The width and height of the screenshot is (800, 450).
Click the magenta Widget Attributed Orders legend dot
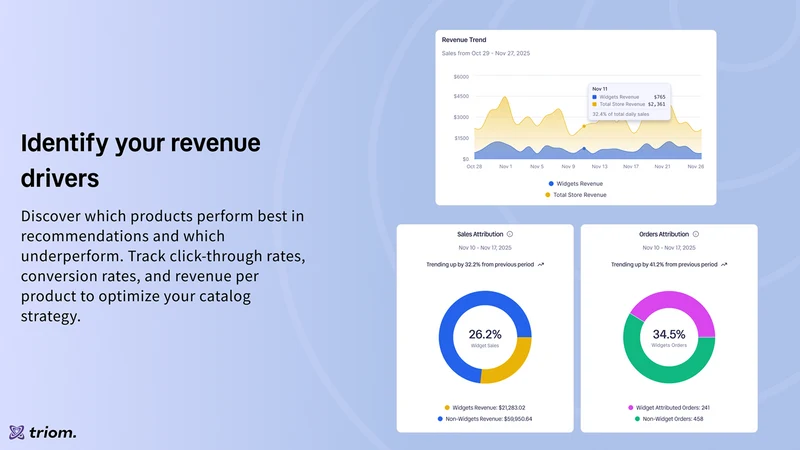tap(631, 408)
